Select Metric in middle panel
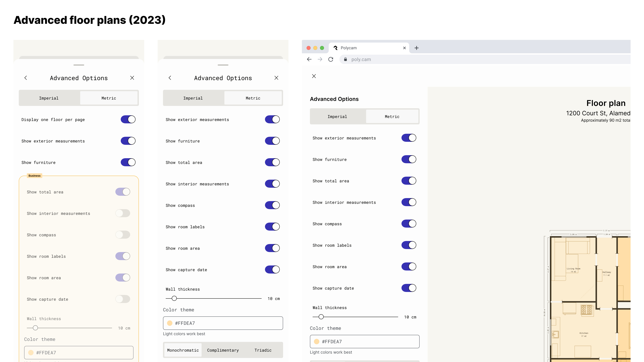The image size is (644, 362). tap(253, 98)
